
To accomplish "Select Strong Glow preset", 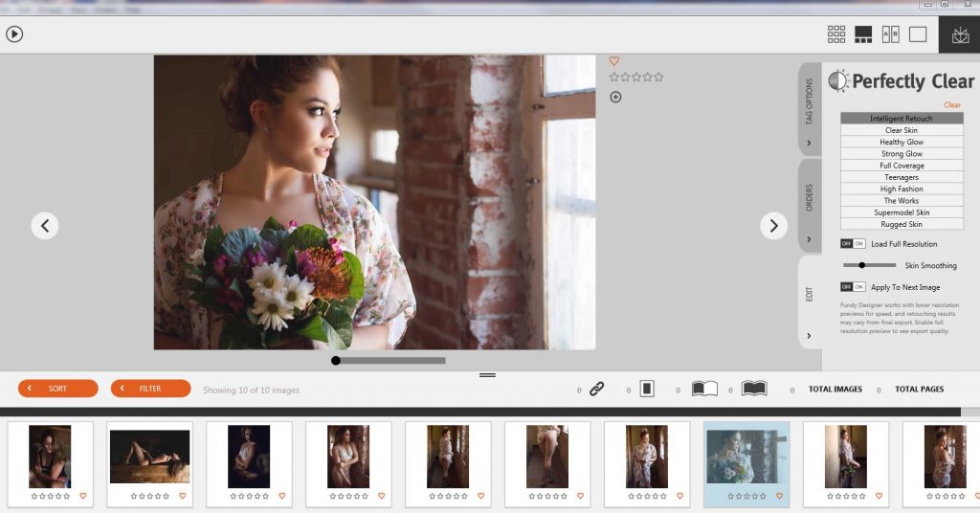I will pos(902,154).
